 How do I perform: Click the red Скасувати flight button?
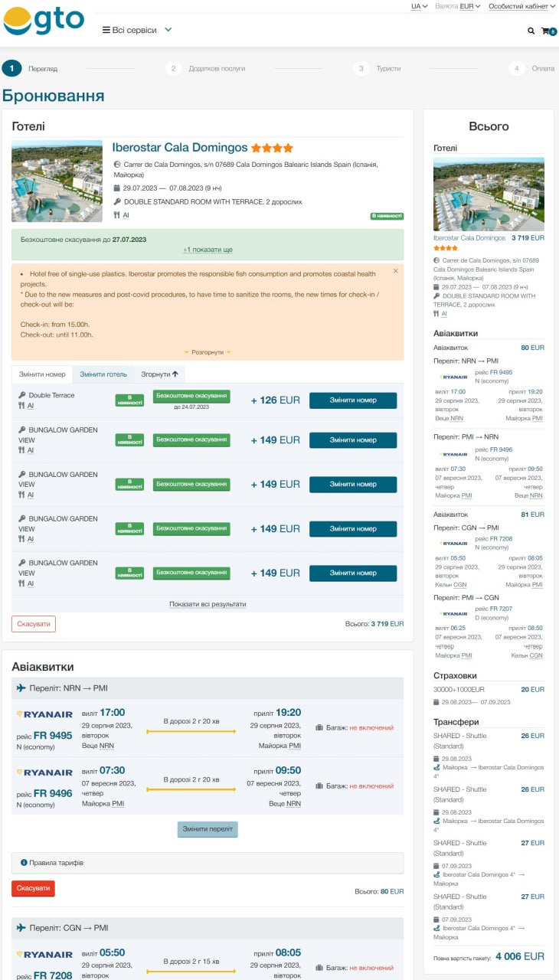pos(33,888)
